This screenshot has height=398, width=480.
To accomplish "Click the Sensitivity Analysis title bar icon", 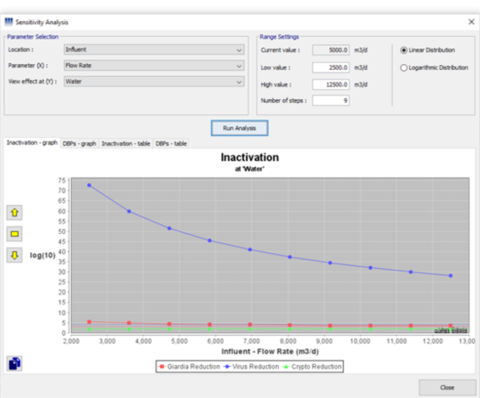I will pos(8,22).
